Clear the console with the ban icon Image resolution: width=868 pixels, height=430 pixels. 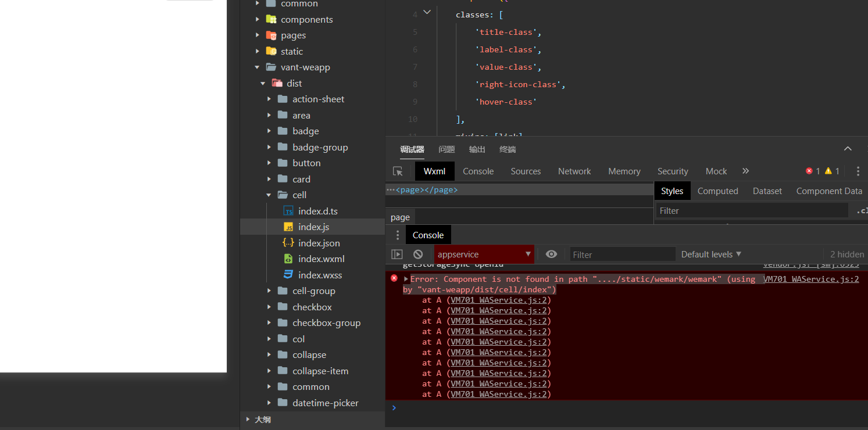[x=418, y=255]
